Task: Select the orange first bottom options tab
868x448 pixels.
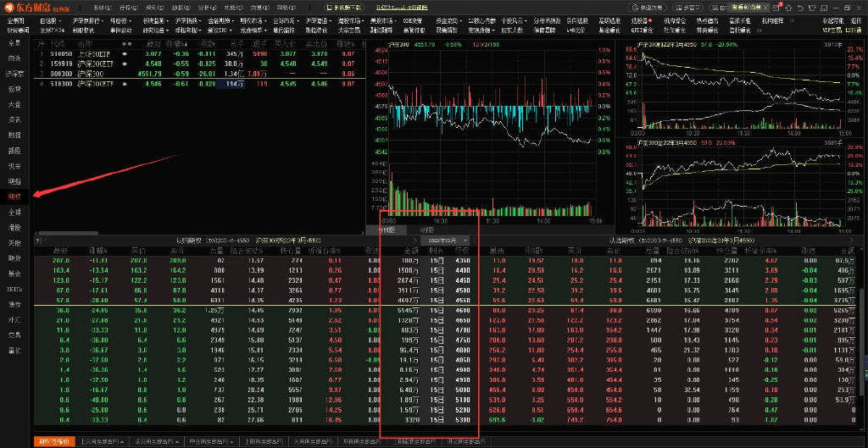Action: [x=54, y=441]
